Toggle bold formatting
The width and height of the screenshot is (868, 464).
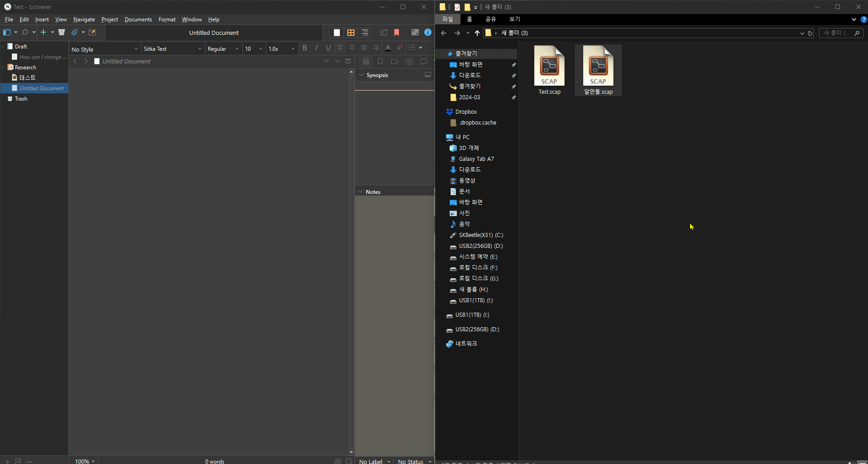(x=305, y=48)
